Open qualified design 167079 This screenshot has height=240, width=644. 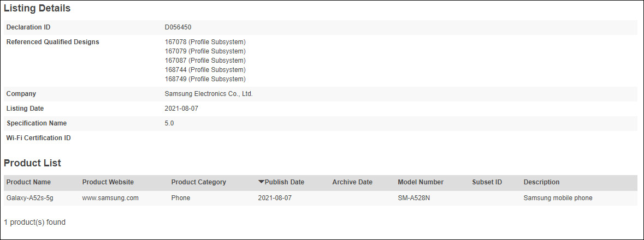click(175, 51)
